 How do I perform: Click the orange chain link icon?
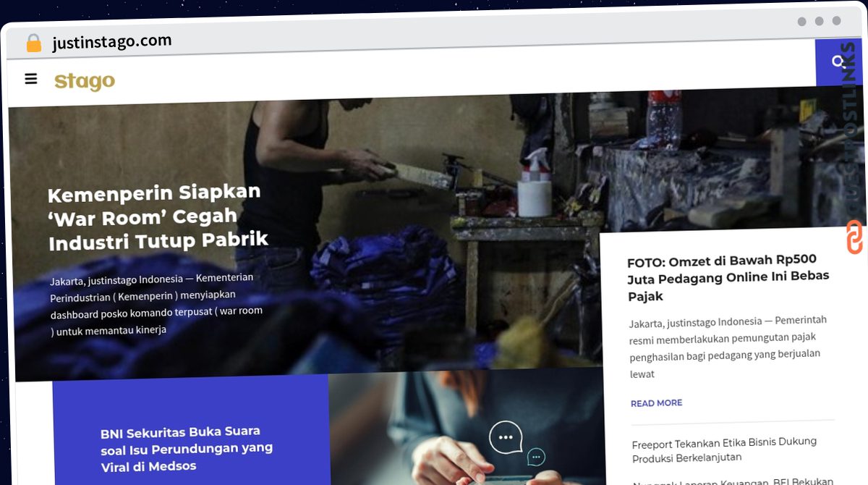854,237
